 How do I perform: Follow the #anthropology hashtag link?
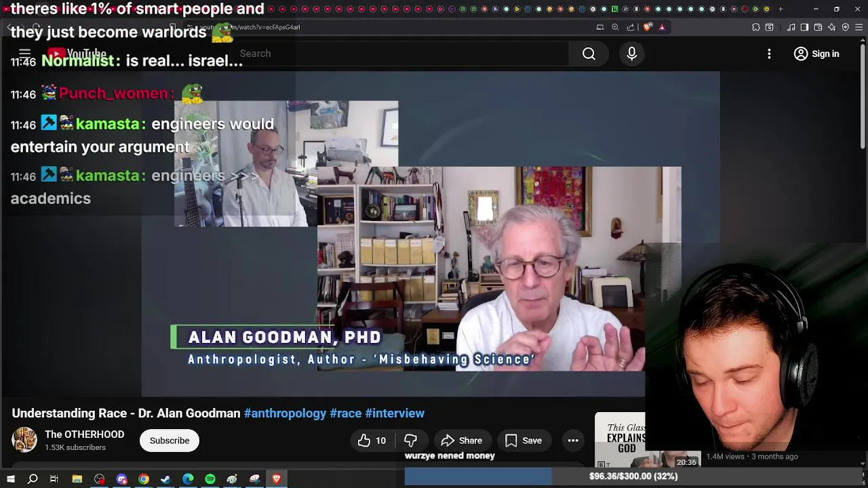(x=285, y=413)
